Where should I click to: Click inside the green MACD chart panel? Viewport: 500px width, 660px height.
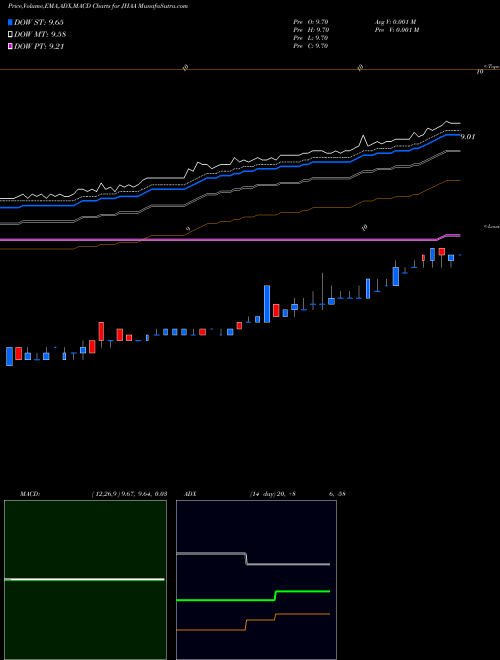[85, 580]
